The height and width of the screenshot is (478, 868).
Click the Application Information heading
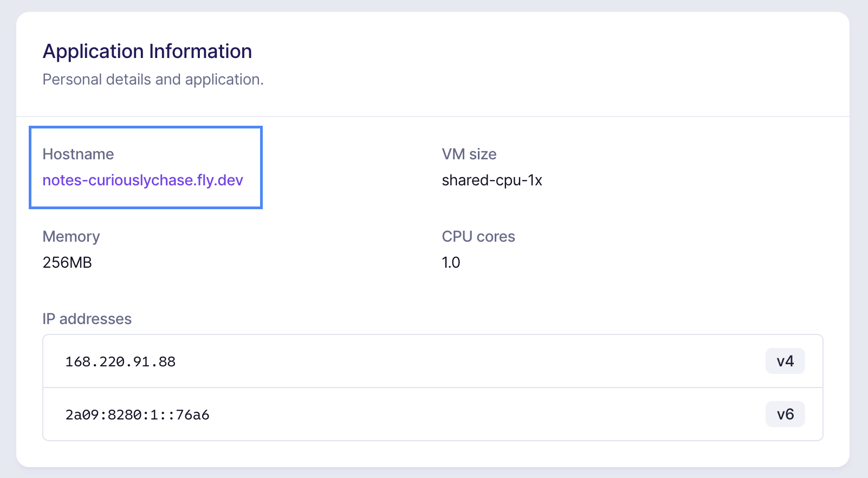tap(147, 51)
